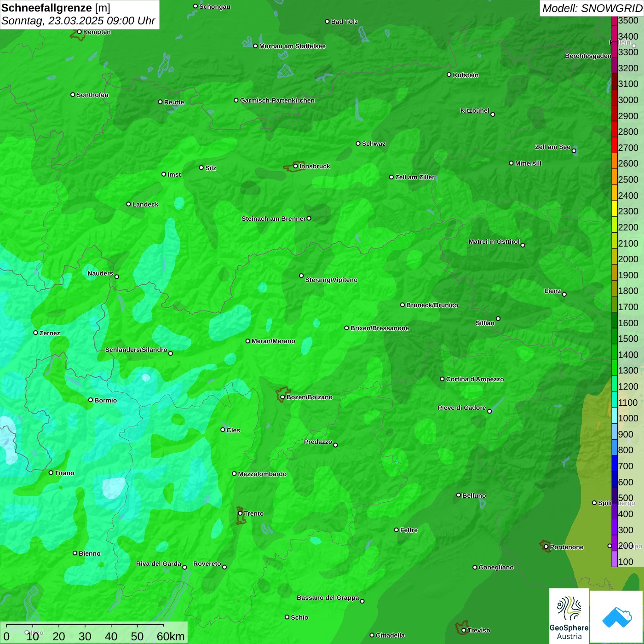Screen dimensions: 644x644
Task: Click the Bassano del Grappa label
Action: [328, 598]
